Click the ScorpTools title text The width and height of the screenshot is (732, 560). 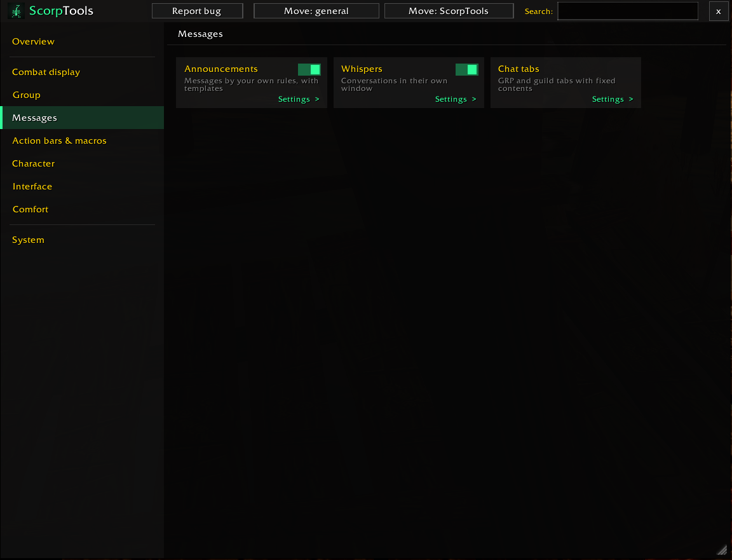[x=61, y=11]
